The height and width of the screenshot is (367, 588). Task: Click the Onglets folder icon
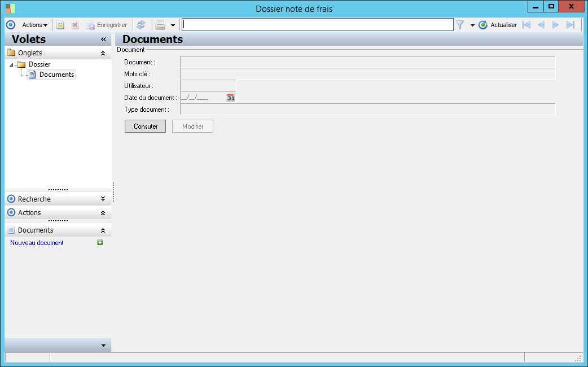pos(11,53)
